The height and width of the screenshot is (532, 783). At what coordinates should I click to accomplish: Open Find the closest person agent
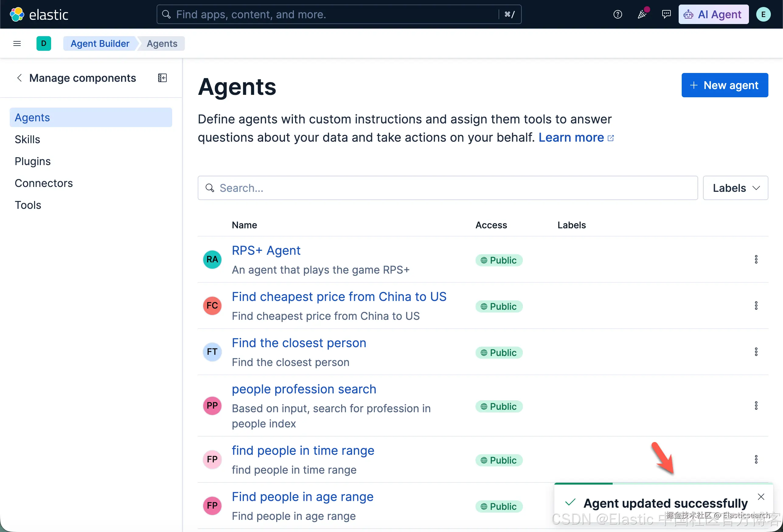coord(299,343)
